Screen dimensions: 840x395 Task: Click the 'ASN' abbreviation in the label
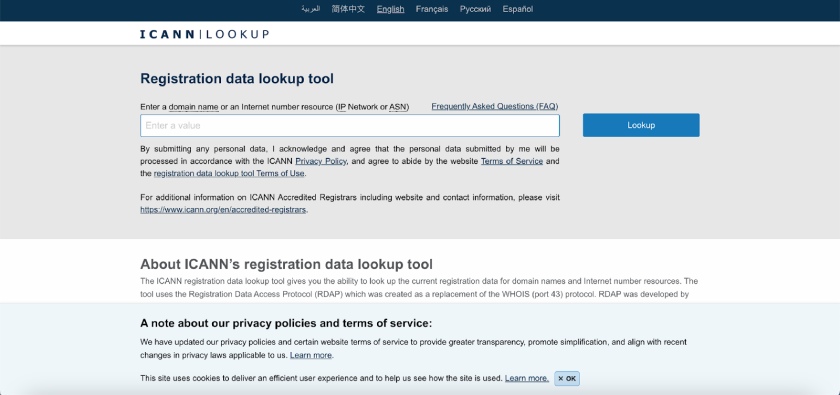(398, 107)
